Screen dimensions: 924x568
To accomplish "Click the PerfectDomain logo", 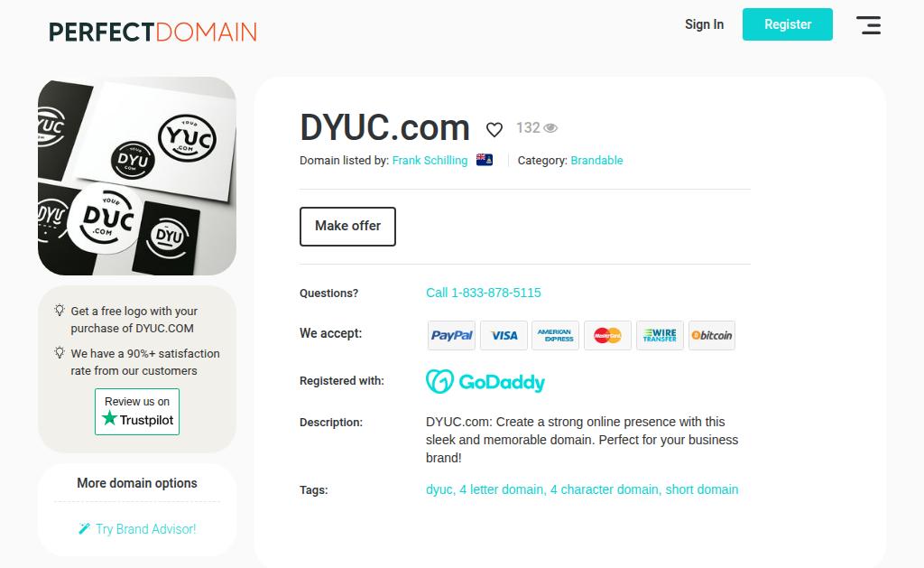I will coord(152,32).
